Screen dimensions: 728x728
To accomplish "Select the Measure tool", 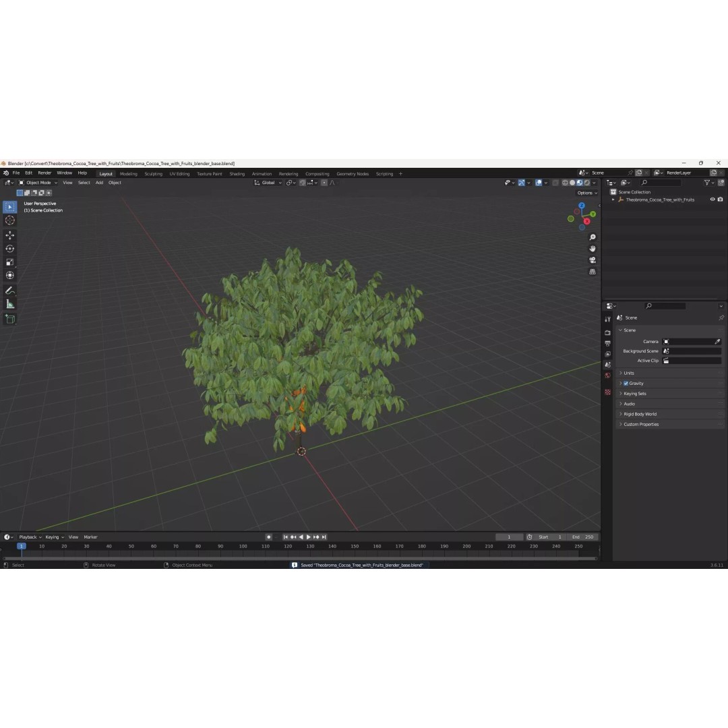I will [9, 304].
